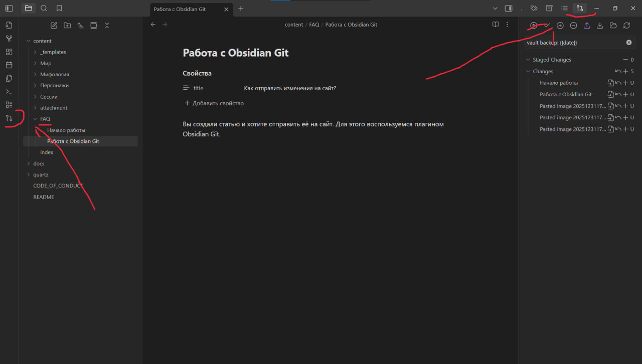Toggle the right sidebar panel
This screenshot has height=364, width=642.
coord(508,9)
